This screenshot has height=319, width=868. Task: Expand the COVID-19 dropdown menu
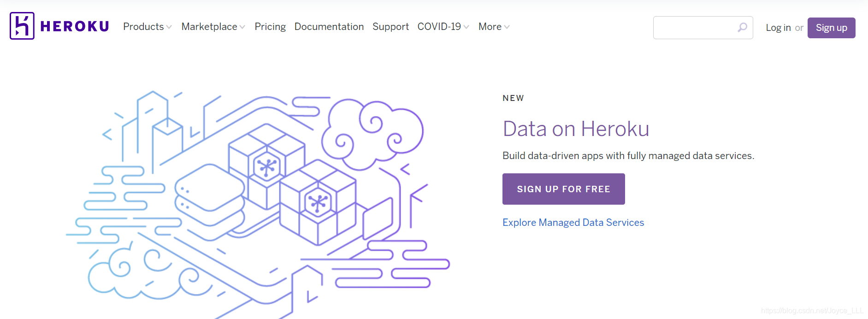pos(443,27)
